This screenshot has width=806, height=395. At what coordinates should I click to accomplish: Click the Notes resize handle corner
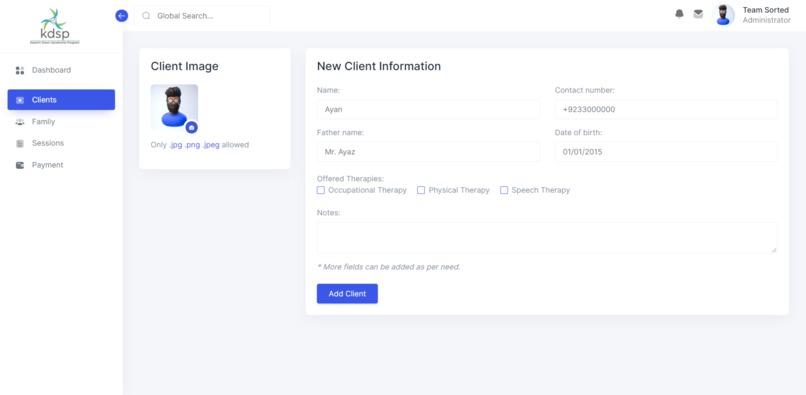[x=774, y=250]
